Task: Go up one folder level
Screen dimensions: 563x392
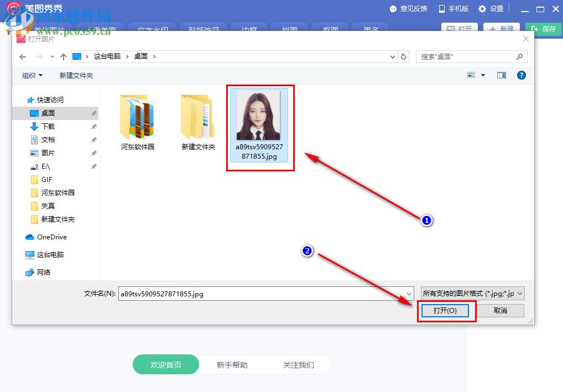Action: pos(63,56)
